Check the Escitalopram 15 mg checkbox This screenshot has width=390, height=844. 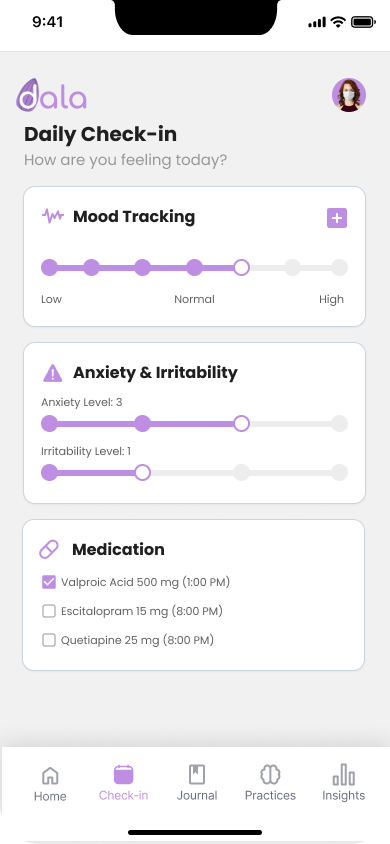pos(49,611)
